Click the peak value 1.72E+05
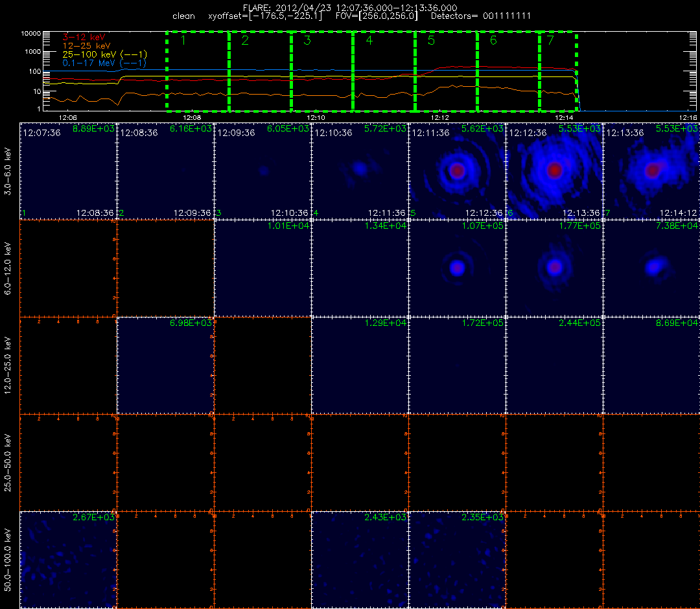The width and height of the screenshot is (700, 609). point(483,323)
